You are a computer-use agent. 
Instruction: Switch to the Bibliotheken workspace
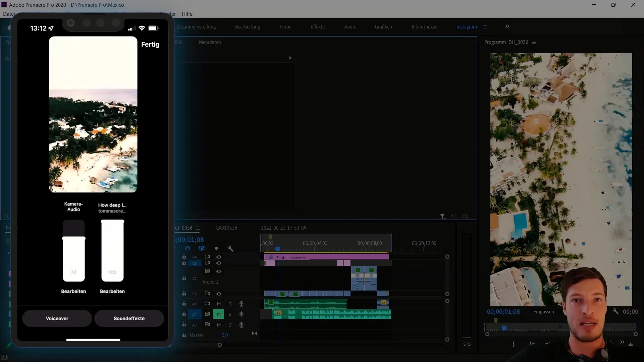coord(425,27)
